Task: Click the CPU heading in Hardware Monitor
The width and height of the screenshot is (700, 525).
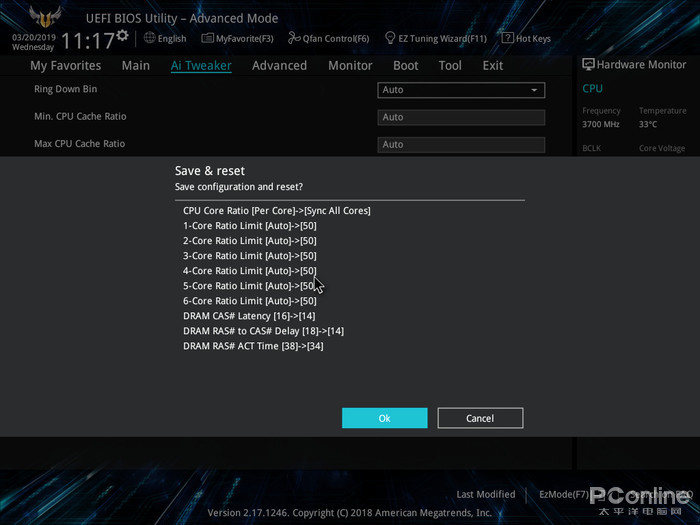Action: (592, 88)
